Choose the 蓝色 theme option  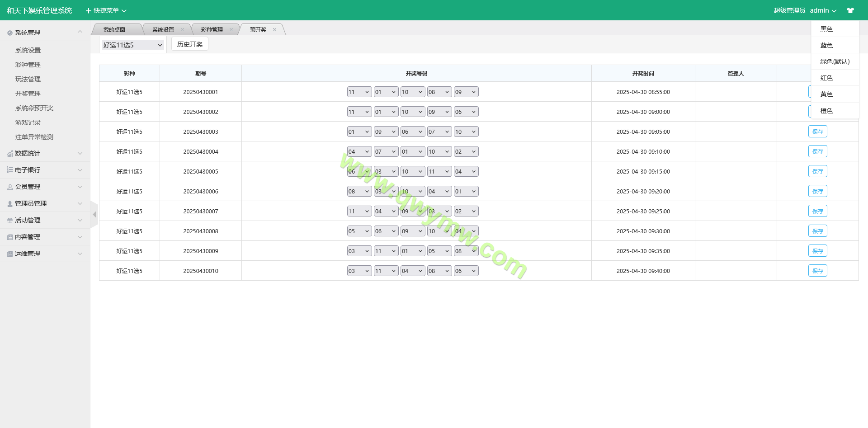pos(826,45)
